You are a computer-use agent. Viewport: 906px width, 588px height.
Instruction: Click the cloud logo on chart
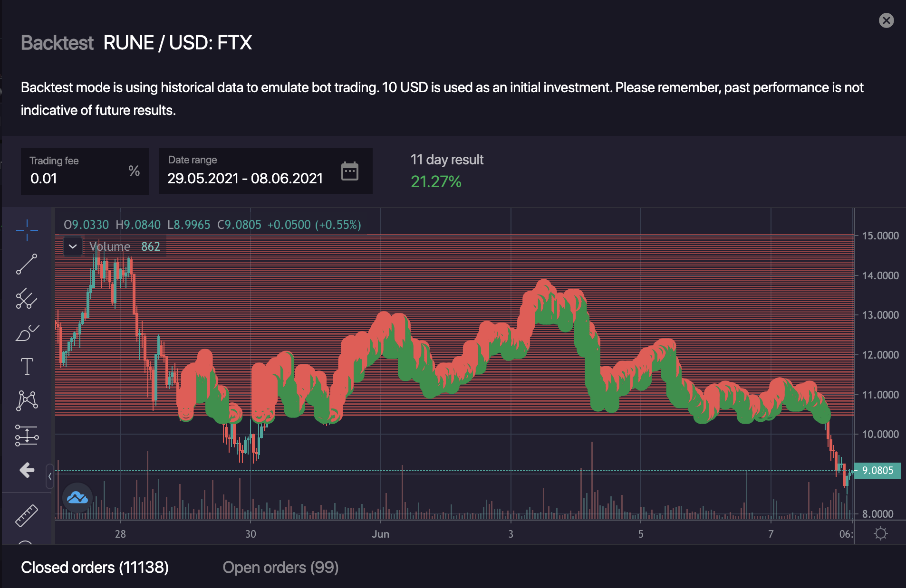77,497
